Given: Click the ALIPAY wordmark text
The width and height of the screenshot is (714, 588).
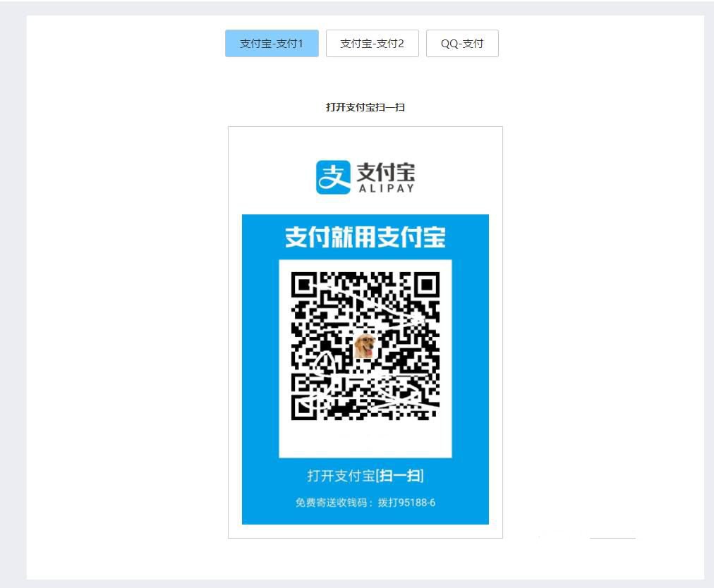Looking at the screenshot, I should (386, 187).
